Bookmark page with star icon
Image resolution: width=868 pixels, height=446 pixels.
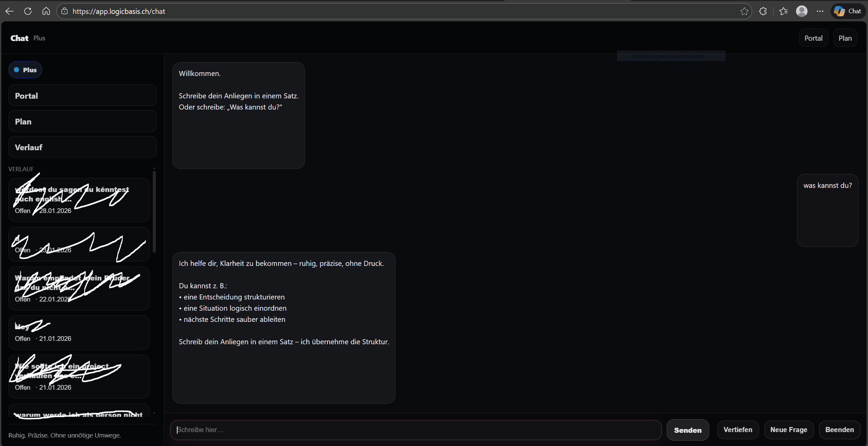(x=744, y=11)
